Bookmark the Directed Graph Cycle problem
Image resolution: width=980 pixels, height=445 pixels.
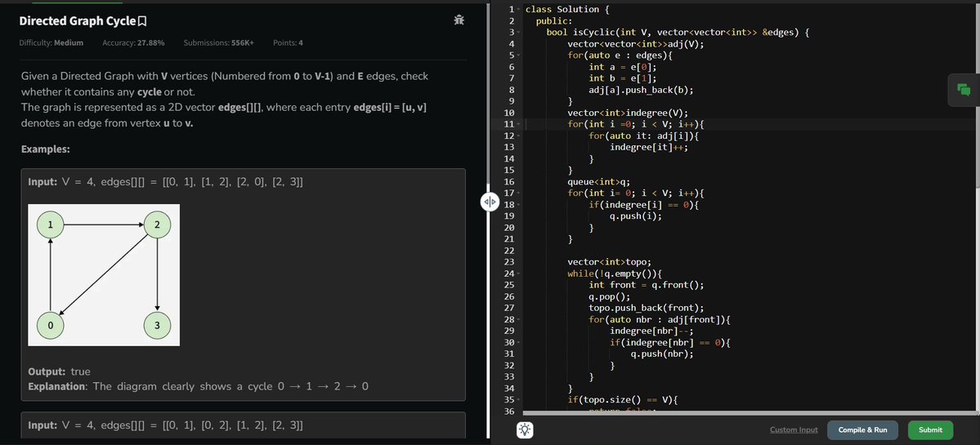click(142, 21)
